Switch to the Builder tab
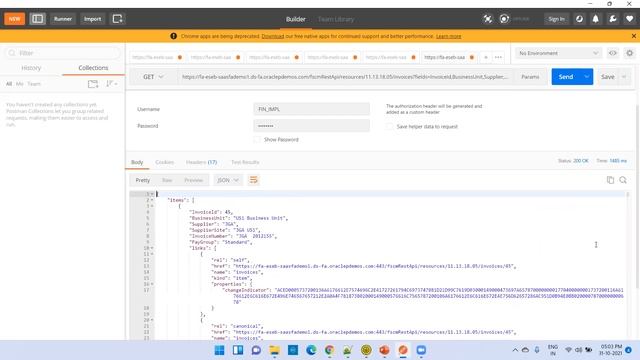The height and width of the screenshot is (360, 640). pos(296,19)
